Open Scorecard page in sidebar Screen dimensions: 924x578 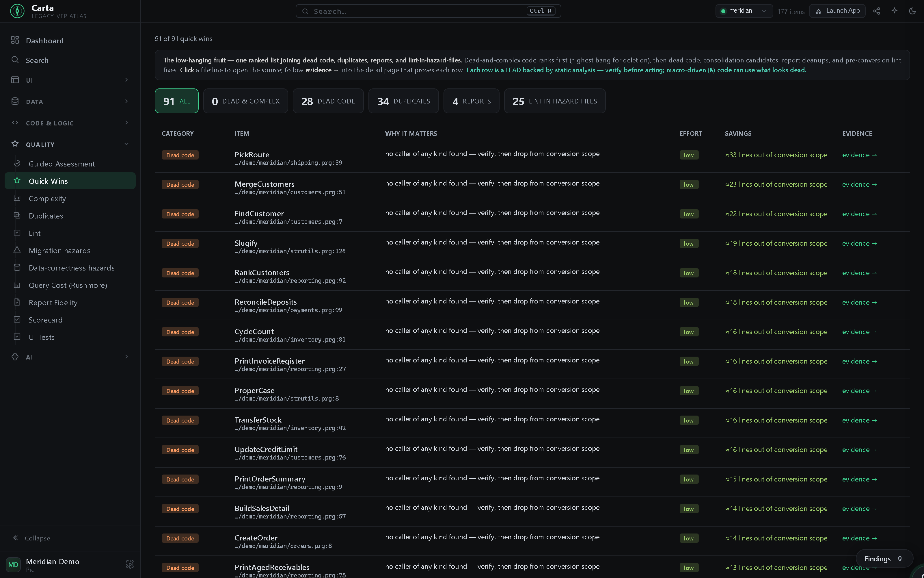click(x=70, y=320)
